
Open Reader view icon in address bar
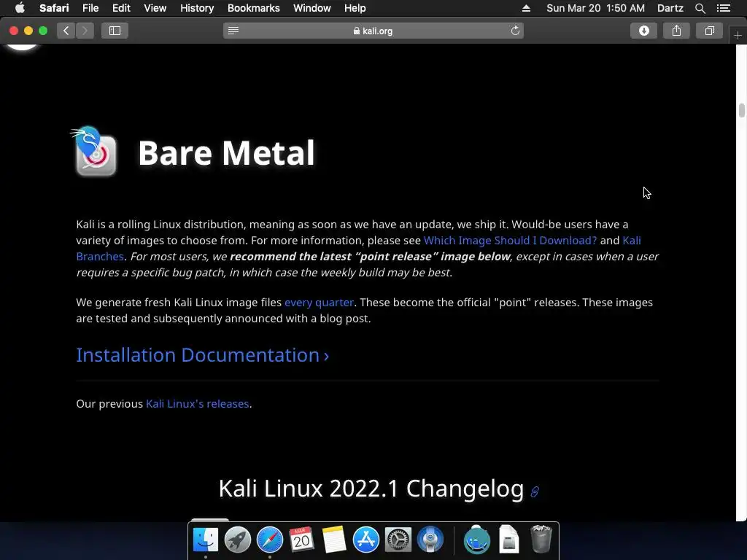pos(233,31)
